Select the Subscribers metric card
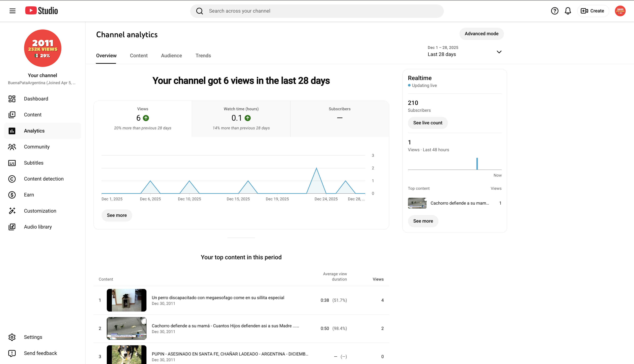Image resolution: width=634 pixels, height=364 pixels. click(339, 118)
